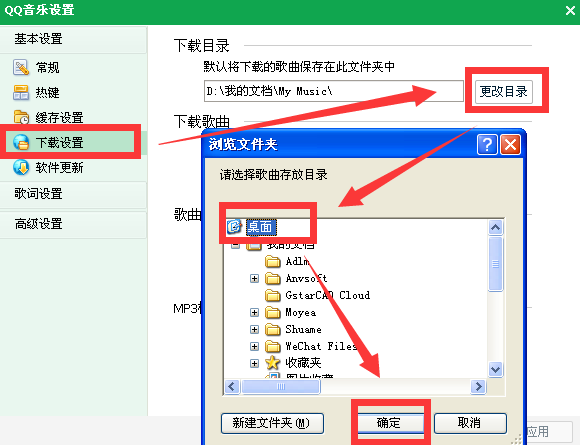Click the download directory path field
Image resolution: width=580 pixels, height=445 pixels.
[x=334, y=91]
